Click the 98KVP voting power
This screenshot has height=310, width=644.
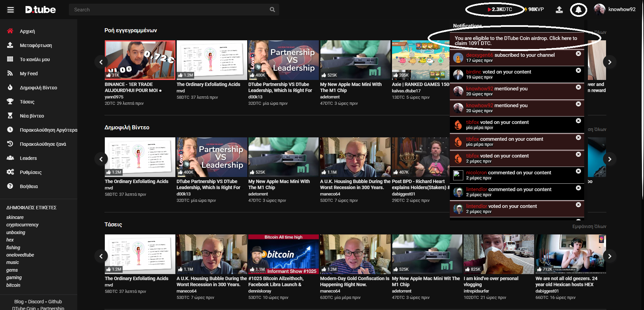pyautogui.click(x=534, y=9)
